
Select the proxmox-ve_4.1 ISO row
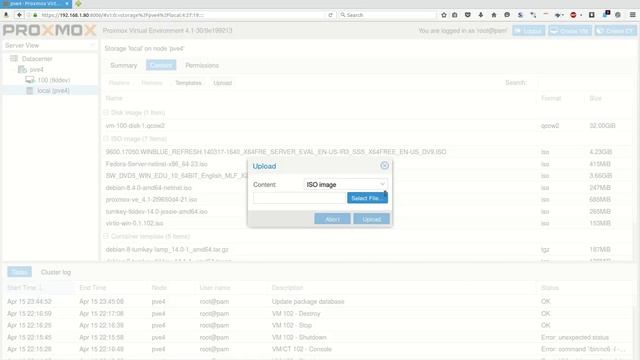coord(367,200)
